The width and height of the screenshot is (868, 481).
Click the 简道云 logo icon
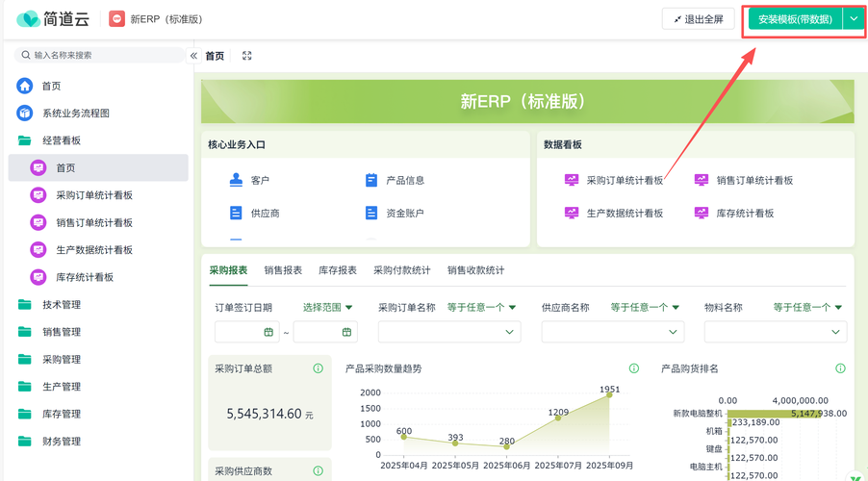[28, 18]
